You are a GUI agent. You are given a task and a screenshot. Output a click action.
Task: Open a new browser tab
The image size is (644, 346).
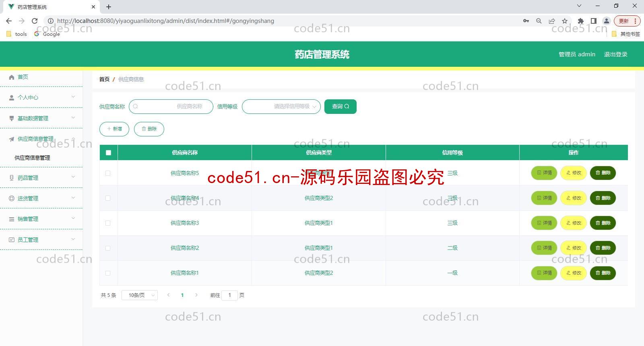coord(109,7)
